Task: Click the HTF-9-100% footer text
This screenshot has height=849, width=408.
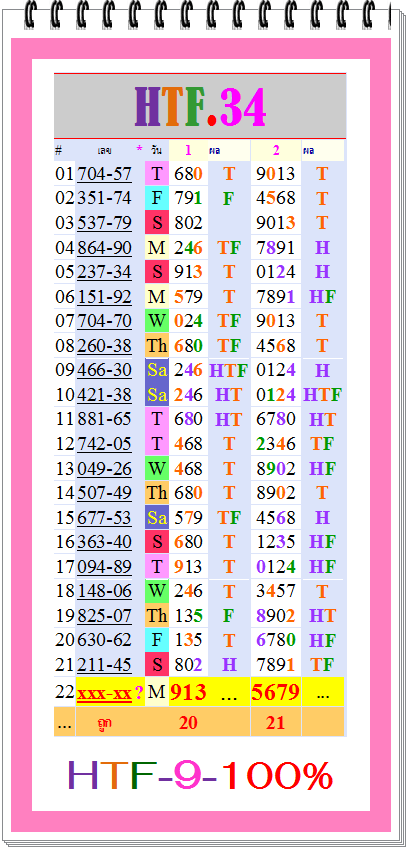Action: coord(200,776)
